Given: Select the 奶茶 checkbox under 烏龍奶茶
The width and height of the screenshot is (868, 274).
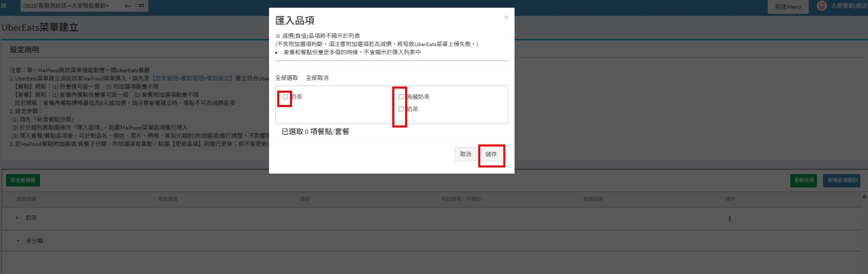Looking at the screenshot, I should pos(401,109).
